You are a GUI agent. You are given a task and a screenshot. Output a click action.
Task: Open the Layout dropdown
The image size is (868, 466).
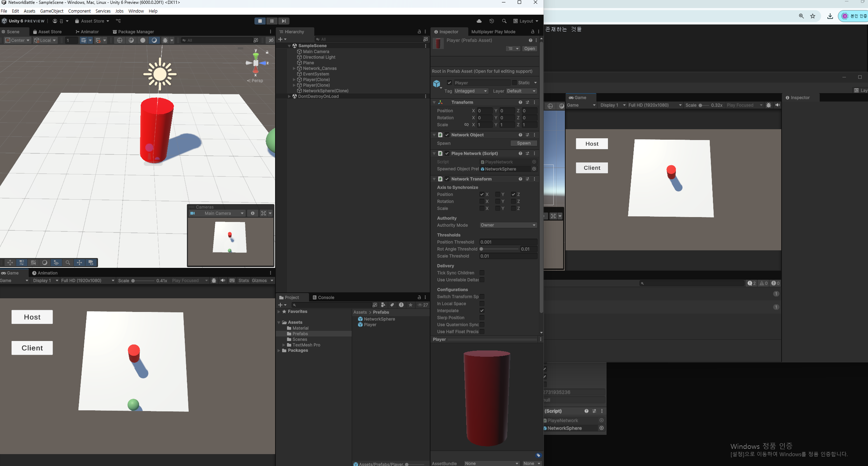[526, 21]
